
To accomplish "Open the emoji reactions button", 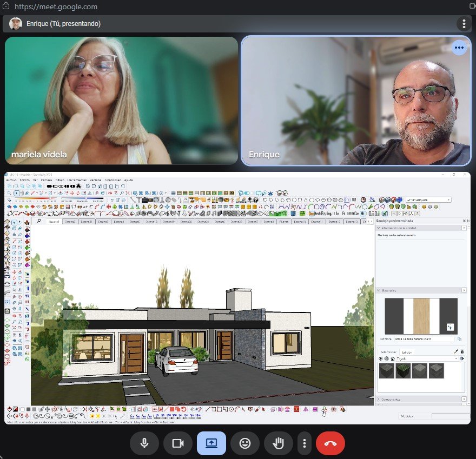I will 245,443.
